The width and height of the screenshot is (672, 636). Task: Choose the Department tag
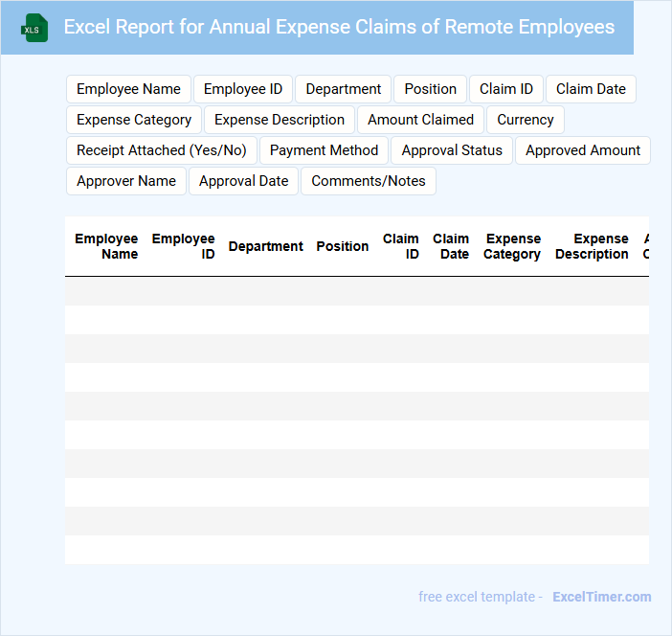(343, 89)
